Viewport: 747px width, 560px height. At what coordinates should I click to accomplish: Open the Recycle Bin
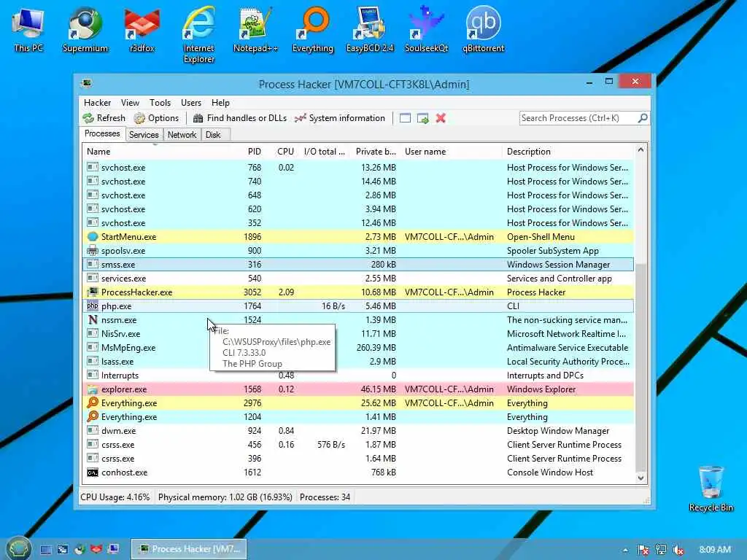711,489
